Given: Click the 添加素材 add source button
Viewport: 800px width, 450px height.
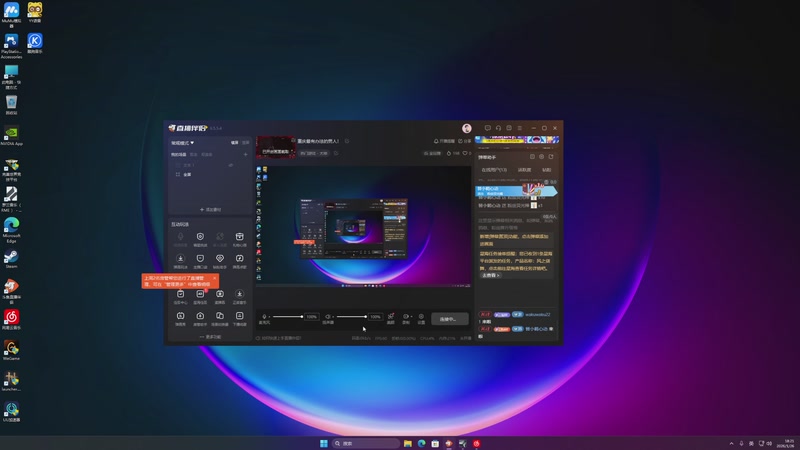Looking at the screenshot, I should click(210, 210).
